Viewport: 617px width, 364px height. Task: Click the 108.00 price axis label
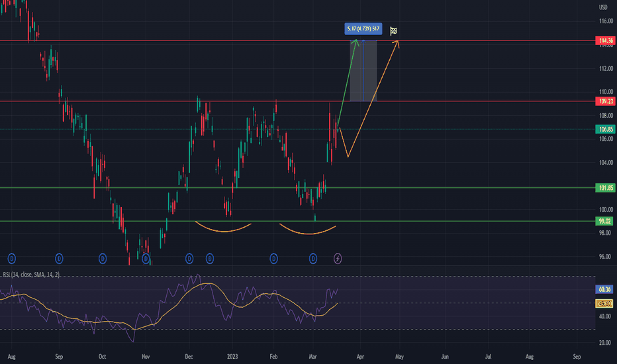click(x=606, y=115)
